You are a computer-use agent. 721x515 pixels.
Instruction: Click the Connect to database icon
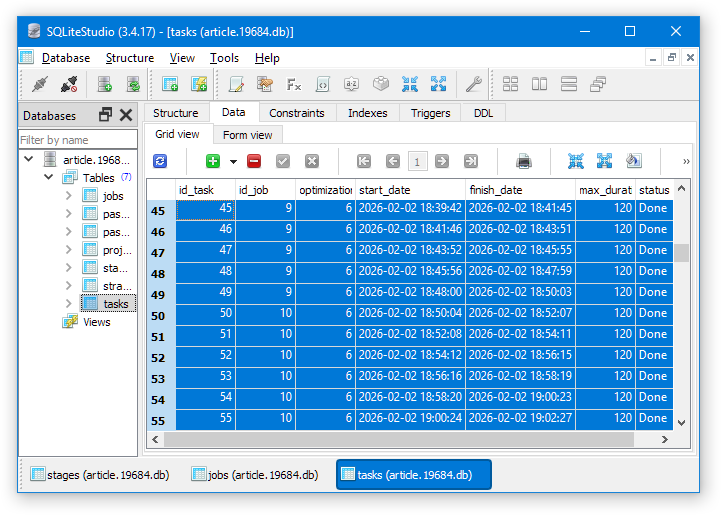[x=40, y=84]
